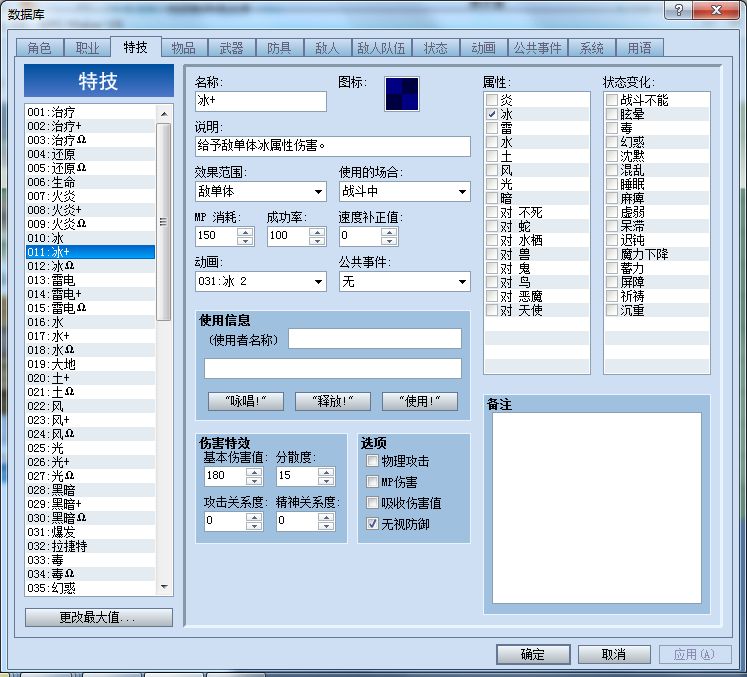The image size is (747, 677).
Task: Open the 公共事件 dropdown
Action: point(404,282)
